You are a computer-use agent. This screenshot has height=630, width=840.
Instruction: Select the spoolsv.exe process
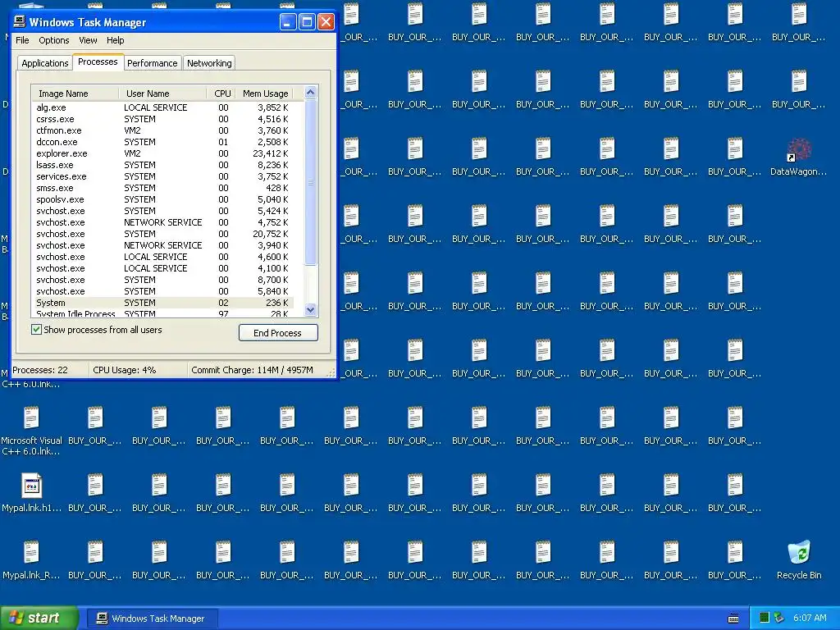(163, 199)
